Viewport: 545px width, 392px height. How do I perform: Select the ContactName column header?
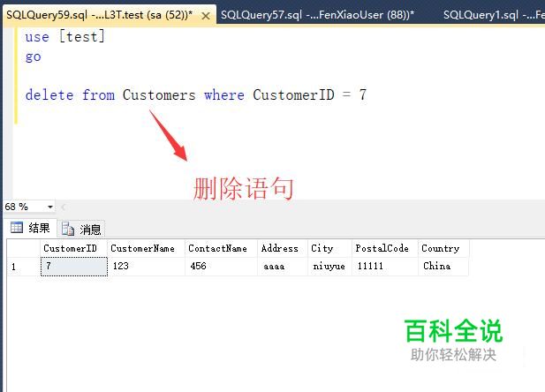point(222,248)
